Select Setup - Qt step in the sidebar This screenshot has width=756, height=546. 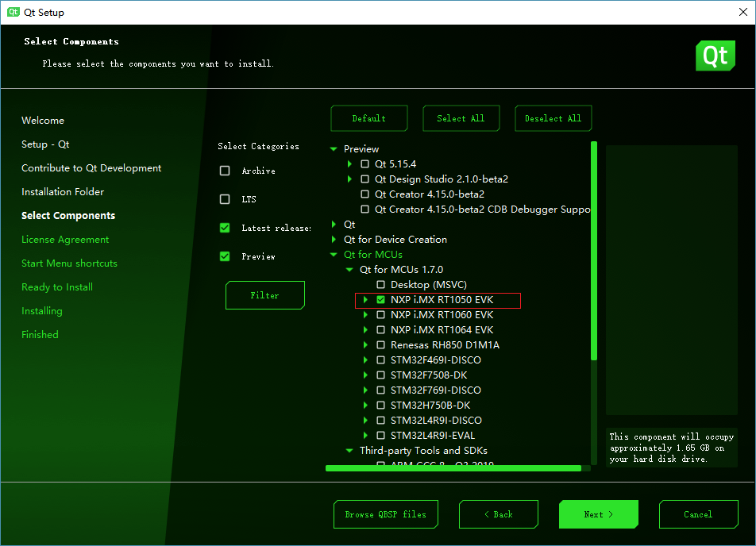(x=45, y=144)
